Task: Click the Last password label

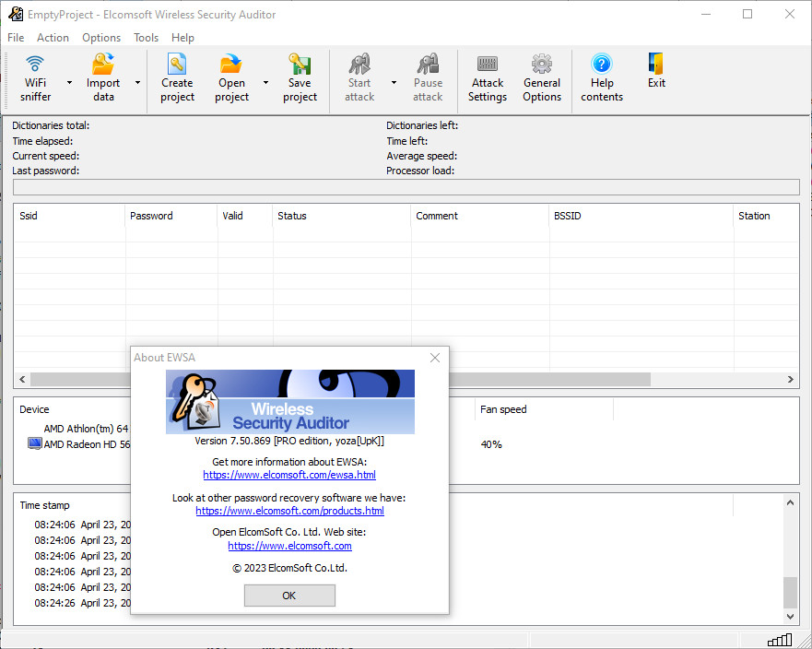Action: tap(45, 171)
